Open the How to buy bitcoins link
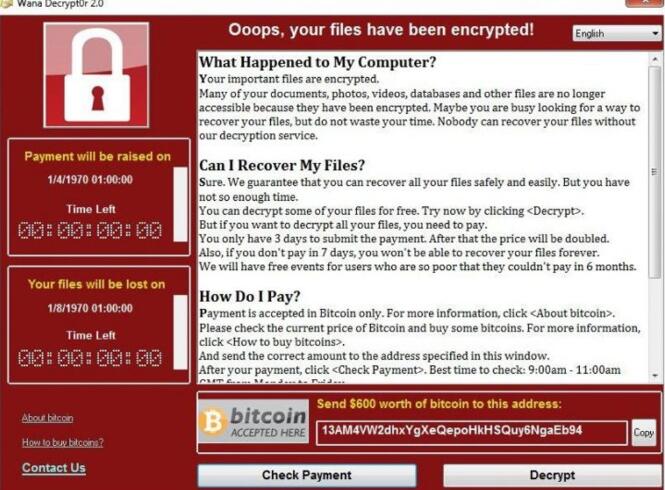The width and height of the screenshot is (665, 490). tap(63, 442)
